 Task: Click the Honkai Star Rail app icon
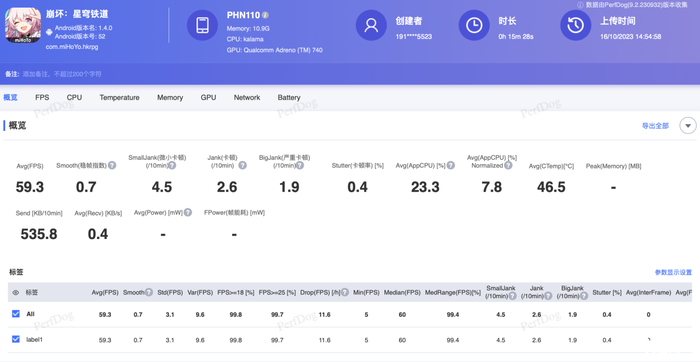coord(23,25)
